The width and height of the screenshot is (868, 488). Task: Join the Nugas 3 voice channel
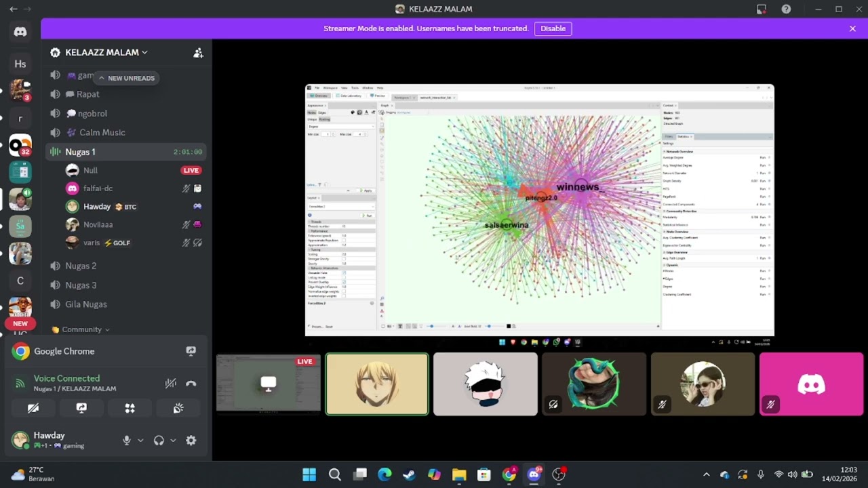click(126, 285)
